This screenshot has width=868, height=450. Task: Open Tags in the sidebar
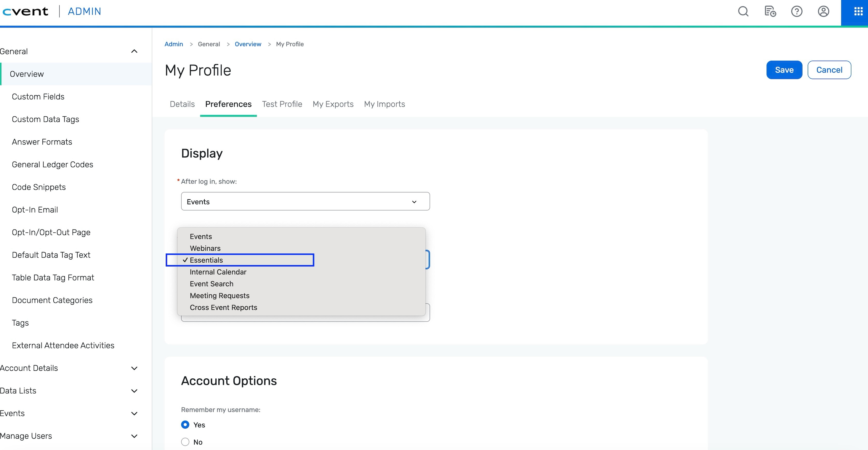[x=20, y=323]
